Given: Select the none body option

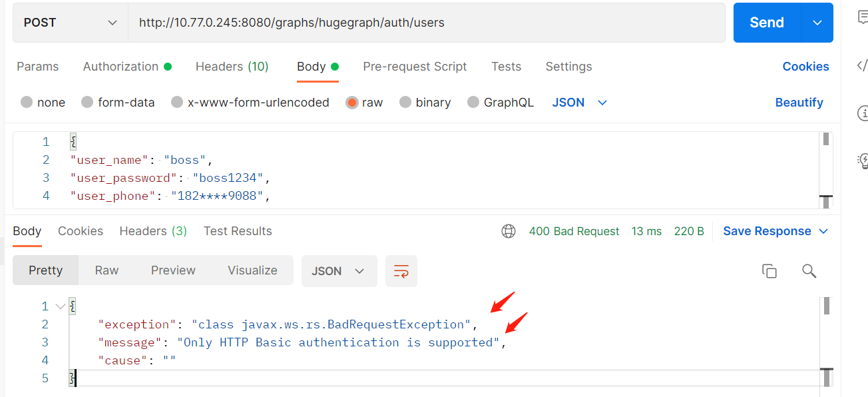Looking at the screenshot, I should coord(25,102).
